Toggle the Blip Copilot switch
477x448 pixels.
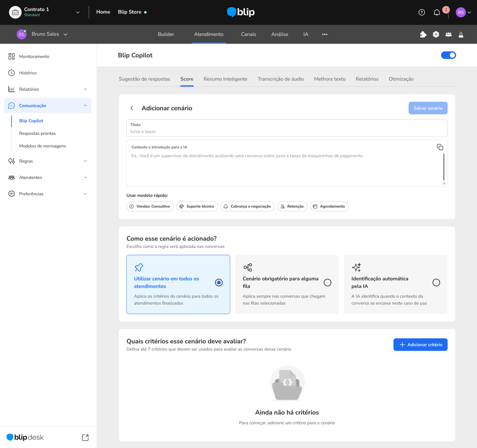pyautogui.click(x=448, y=55)
